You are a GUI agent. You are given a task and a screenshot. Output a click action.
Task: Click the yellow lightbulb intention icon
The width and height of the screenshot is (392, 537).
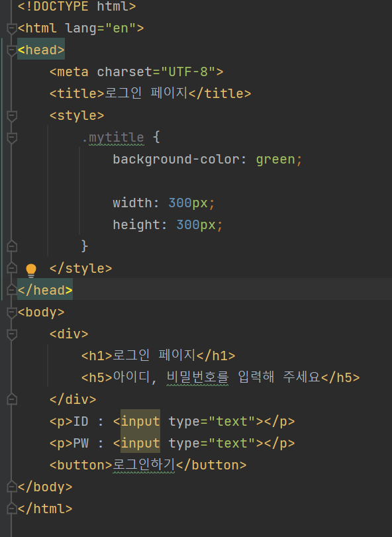point(31,270)
